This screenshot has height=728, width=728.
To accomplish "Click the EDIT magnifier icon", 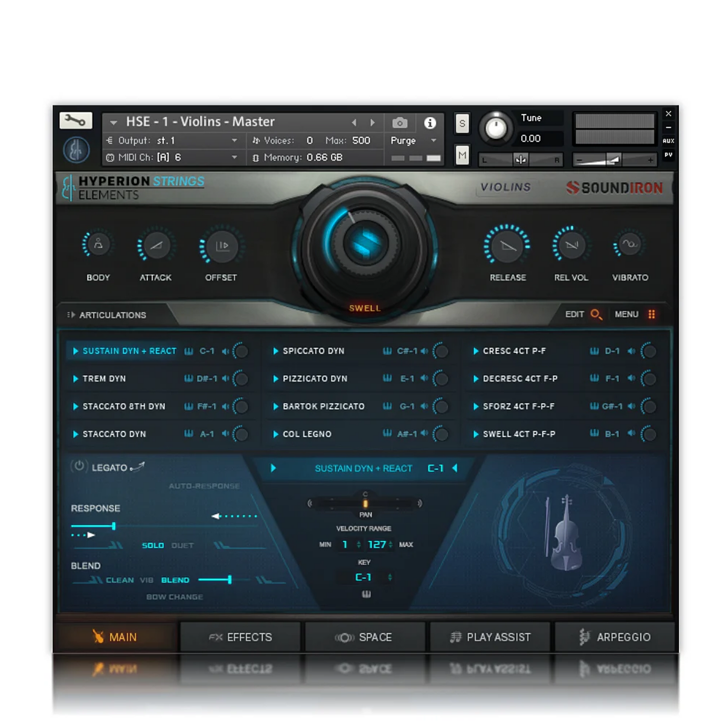I will tap(596, 314).
